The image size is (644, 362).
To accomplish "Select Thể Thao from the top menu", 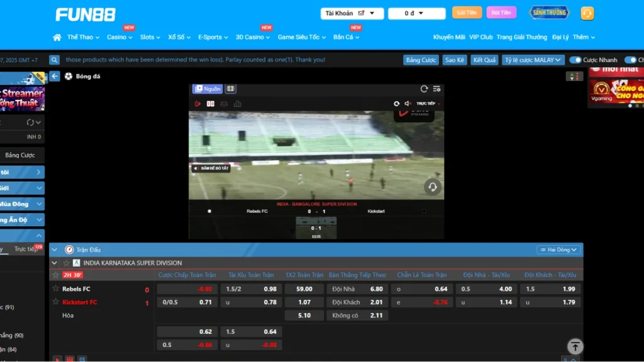I will (x=80, y=37).
